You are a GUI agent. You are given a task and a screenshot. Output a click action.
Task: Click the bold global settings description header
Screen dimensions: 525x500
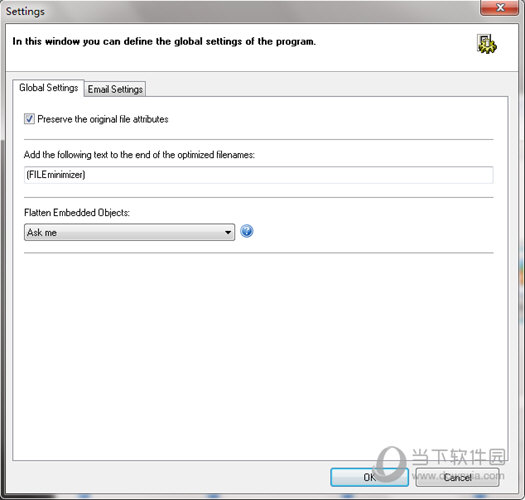point(164,42)
